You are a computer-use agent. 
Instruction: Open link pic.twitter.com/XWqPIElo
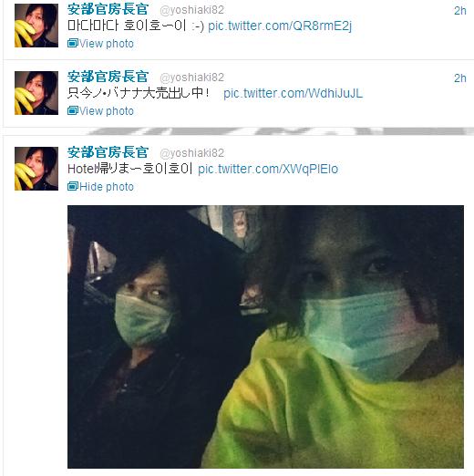[x=268, y=169]
